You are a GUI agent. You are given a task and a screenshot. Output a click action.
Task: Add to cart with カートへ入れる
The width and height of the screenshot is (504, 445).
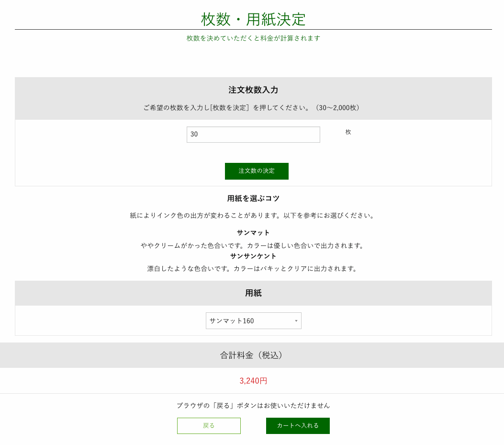coord(298,426)
